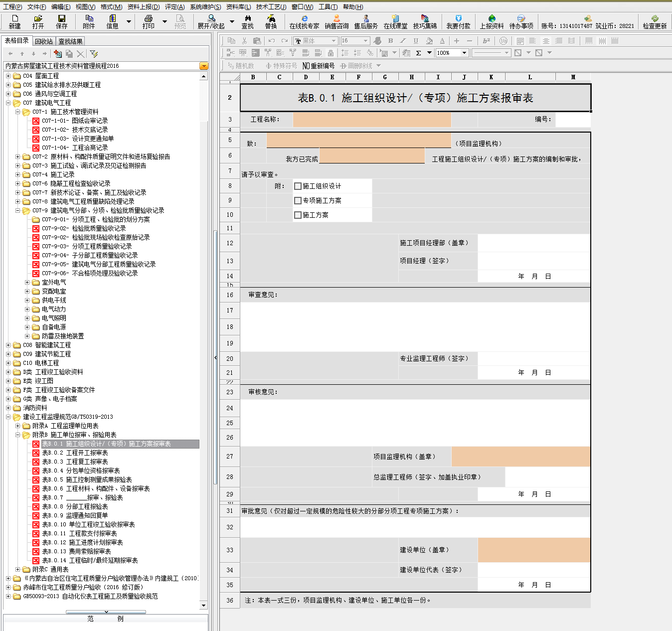Click the 信息 information icon
This screenshot has width=672, height=631.
pos(113,22)
